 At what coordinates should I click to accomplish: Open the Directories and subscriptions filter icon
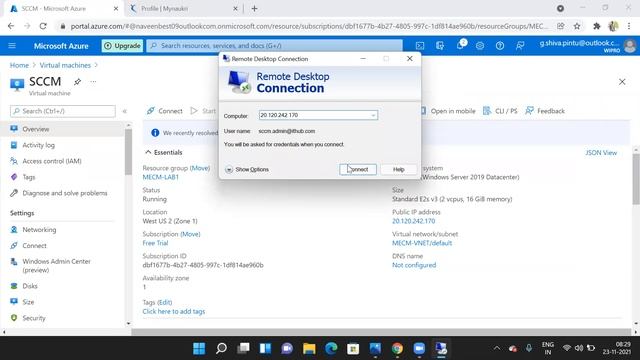440,46
